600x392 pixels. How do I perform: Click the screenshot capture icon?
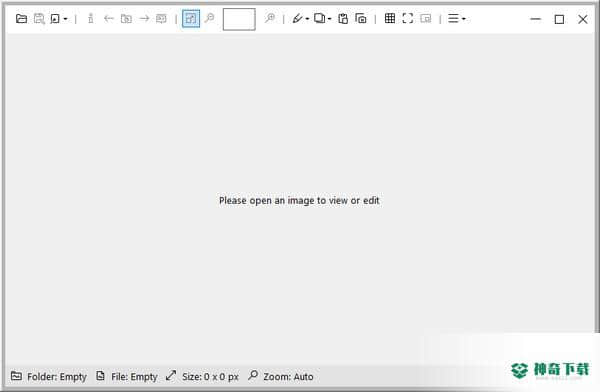[x=361, y=18]
